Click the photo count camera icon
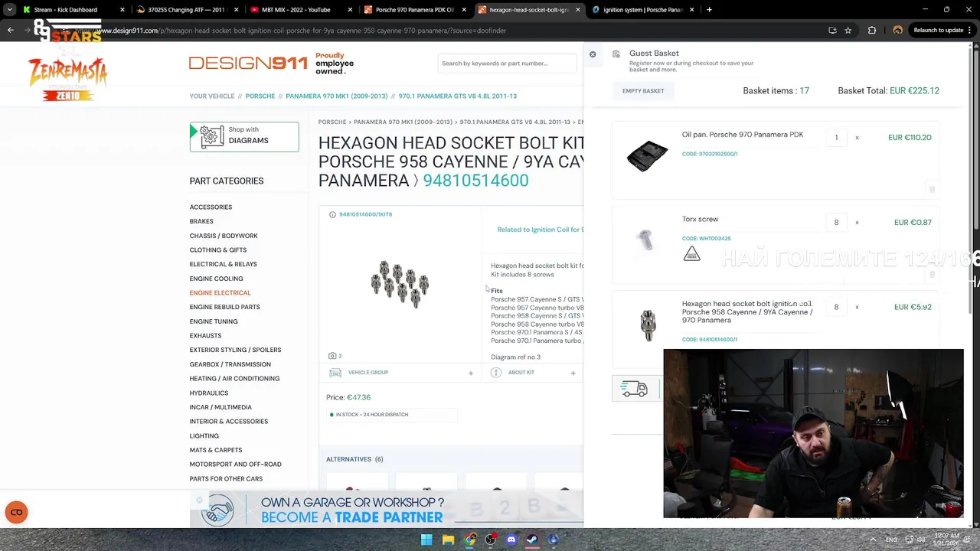Screen dimensions: 980x551 pos(332,356)
